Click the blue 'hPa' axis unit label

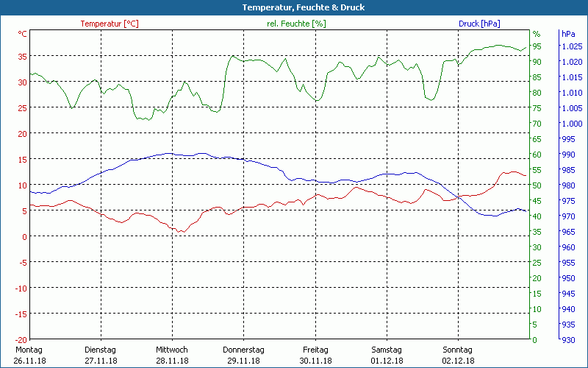[x=568, y=34]
